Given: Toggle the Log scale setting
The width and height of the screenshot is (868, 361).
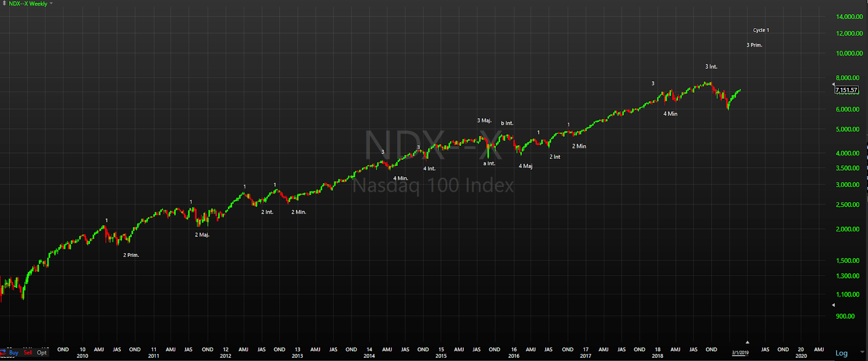Looking at the screenshot, I should 841,353.
